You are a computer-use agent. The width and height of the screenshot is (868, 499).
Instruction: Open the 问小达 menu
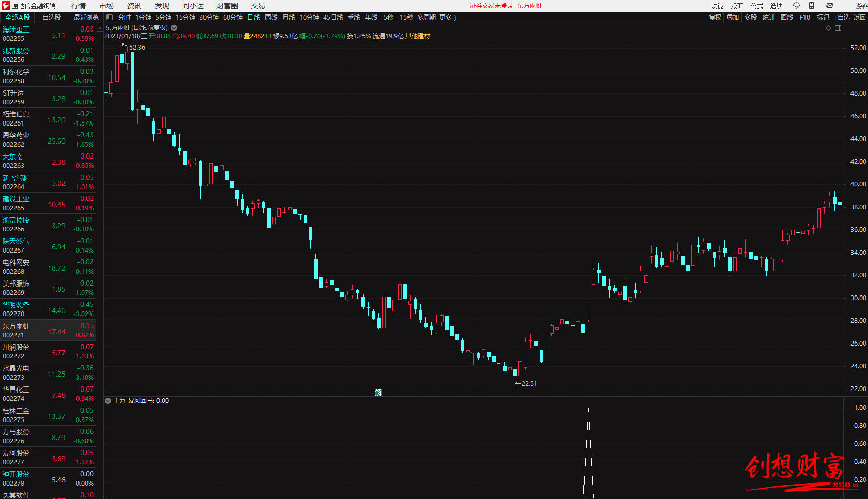pos(193,6)
